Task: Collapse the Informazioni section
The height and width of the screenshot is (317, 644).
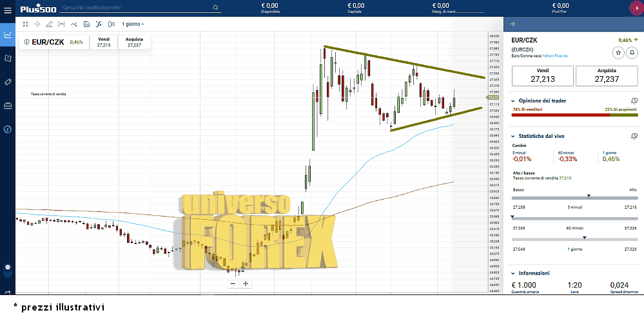Action: (513, 273)
